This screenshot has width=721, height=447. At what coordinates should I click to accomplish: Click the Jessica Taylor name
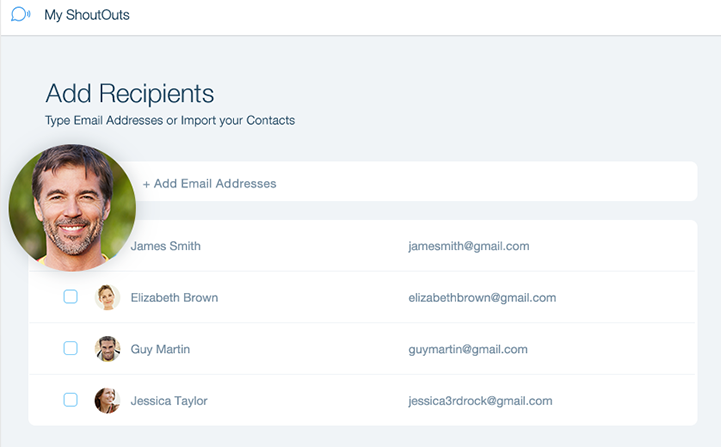click(x=169, y=401)
